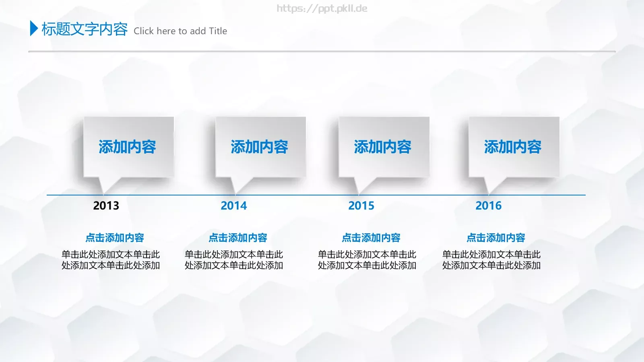Select the body text paragraph under 2013
Screen dimensions: 644x362
point(111,260)
